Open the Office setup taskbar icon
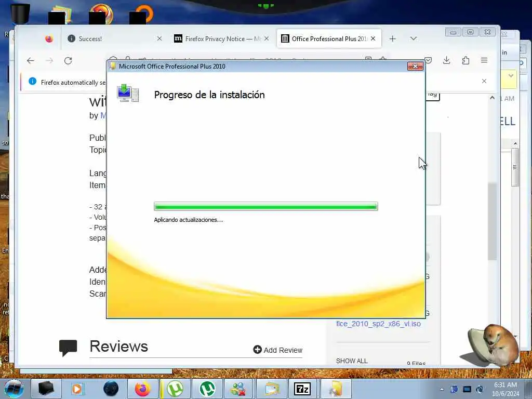 pyautogui.click(x=335, y=389)
